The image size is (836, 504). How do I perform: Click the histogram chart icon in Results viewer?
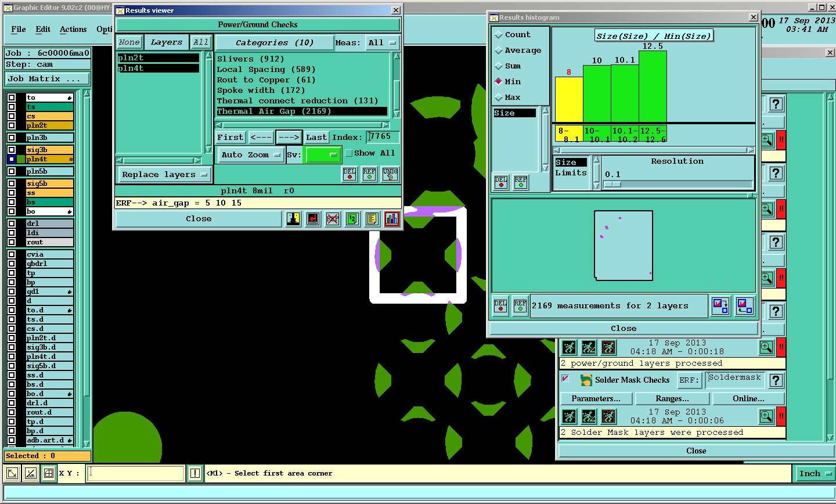(x=392, y=219)
